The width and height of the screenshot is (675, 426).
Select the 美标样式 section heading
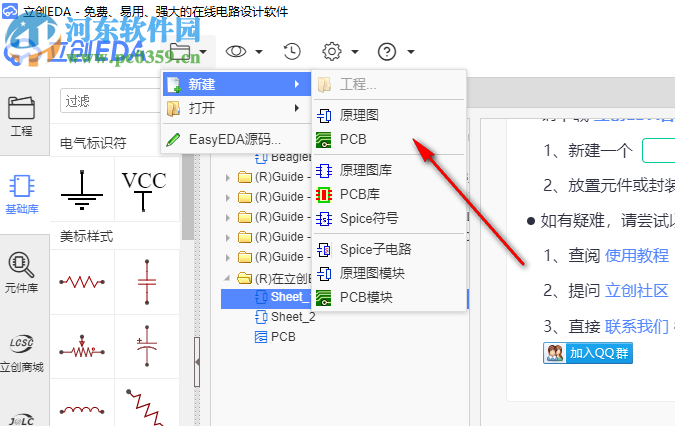(x=86, y=236)
